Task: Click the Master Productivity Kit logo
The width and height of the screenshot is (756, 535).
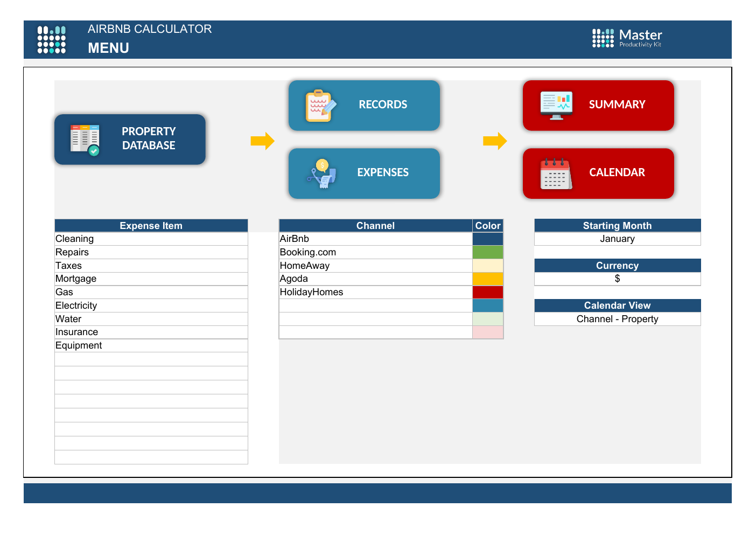Action: (627, 38)
